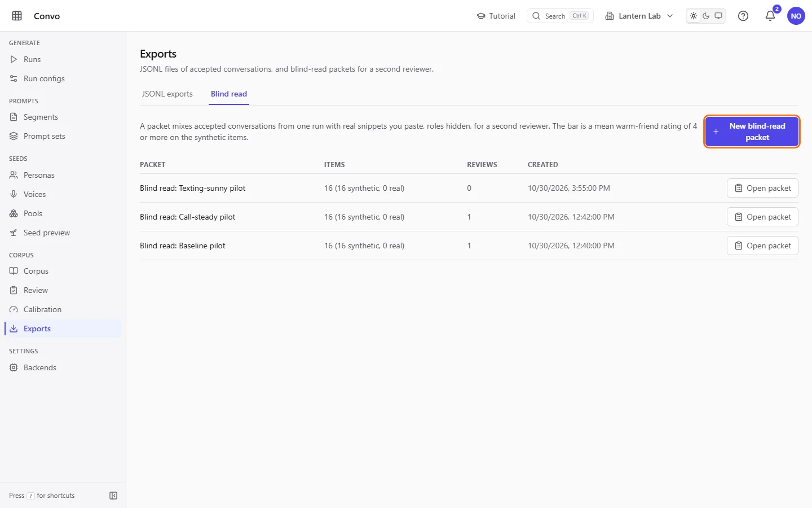Screen dimensions: 812x508
Task: Open Seed preview
Action: click(x=63, y=233)
